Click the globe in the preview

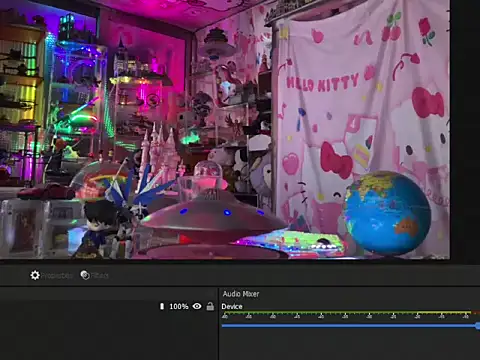click(x=387, y=213)
